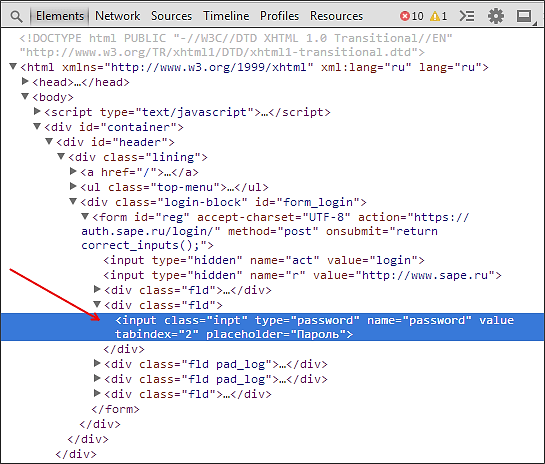Expand the head element node
Image resolution: width=545 pixels, height=464 pixels.
point(25,81)
